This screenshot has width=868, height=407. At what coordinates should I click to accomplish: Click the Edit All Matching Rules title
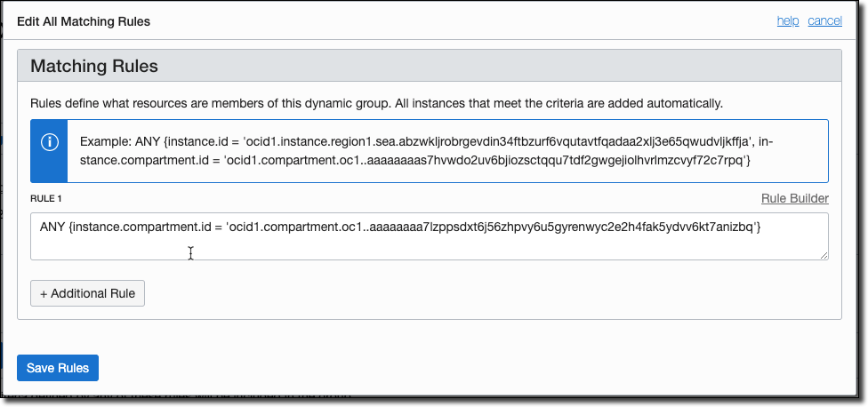[84, 21]
